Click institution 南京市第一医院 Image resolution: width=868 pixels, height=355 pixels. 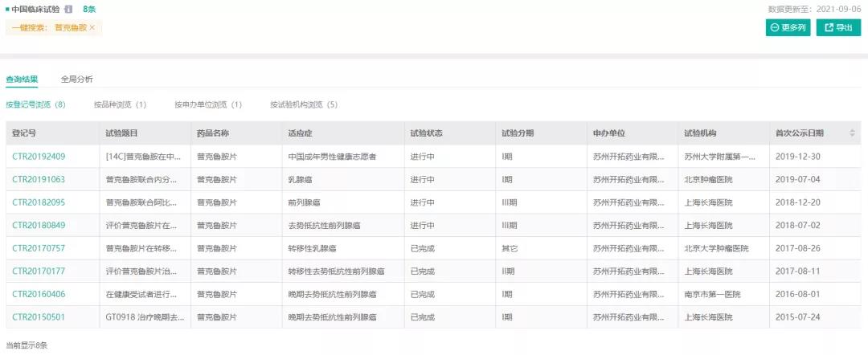click(712, 294)
